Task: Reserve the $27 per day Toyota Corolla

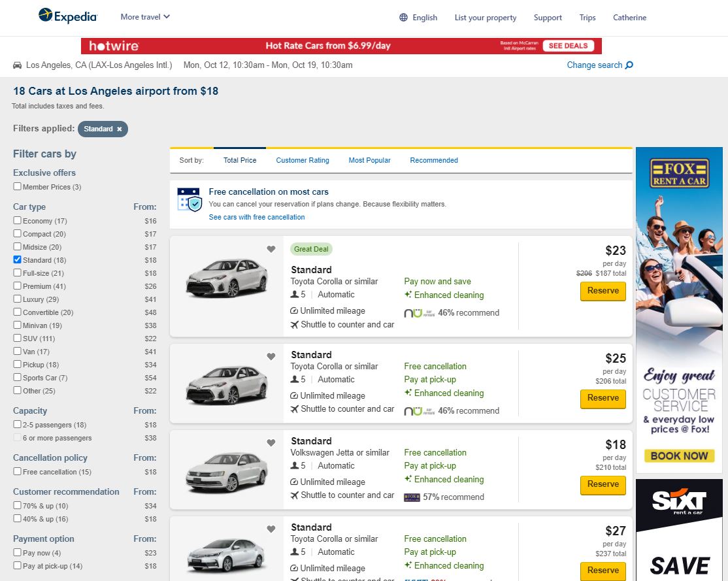Action: point(603,571)
